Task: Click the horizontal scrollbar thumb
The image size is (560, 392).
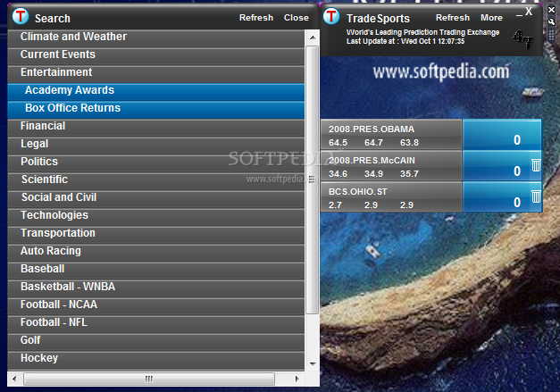Action: [149, 379]
